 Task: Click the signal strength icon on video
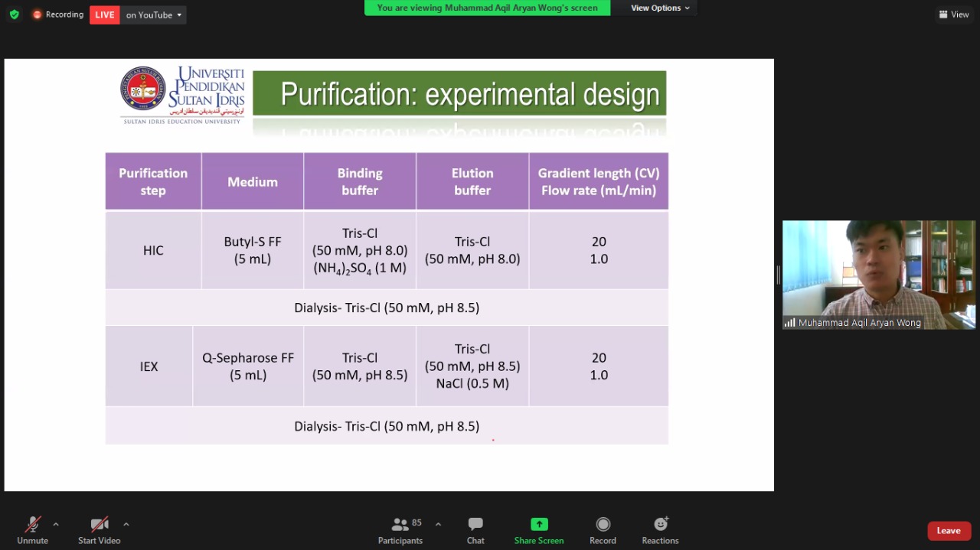(x=789, y=323)
